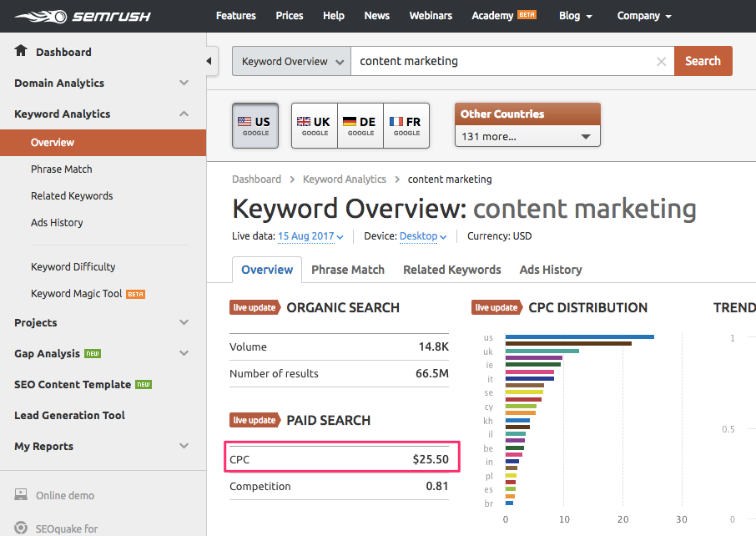Switch to the Phrase Match tab
Screen dimensions: 756x536
pos(348,270)
